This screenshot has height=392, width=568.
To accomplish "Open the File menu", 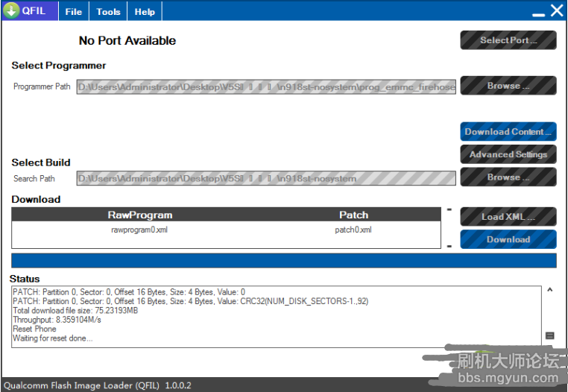I will point(74,12).
